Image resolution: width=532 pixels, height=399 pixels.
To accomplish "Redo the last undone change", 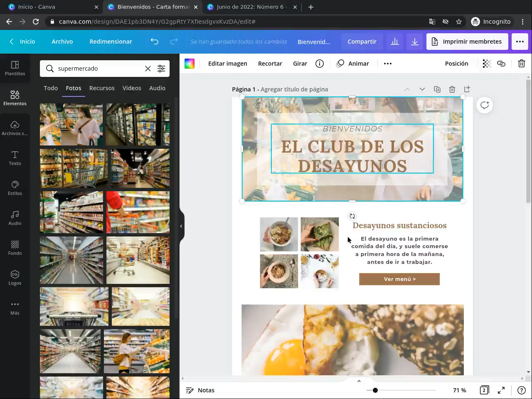I will (174, 42).
